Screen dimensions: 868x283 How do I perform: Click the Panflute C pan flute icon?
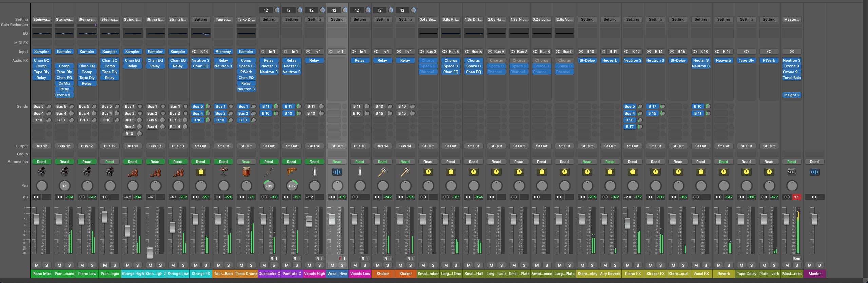pyautogui.click(x=291, y=172)
